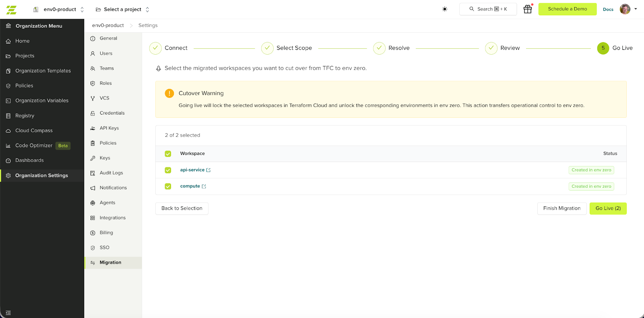Toggle the light/dark theme sun icon

445,9
